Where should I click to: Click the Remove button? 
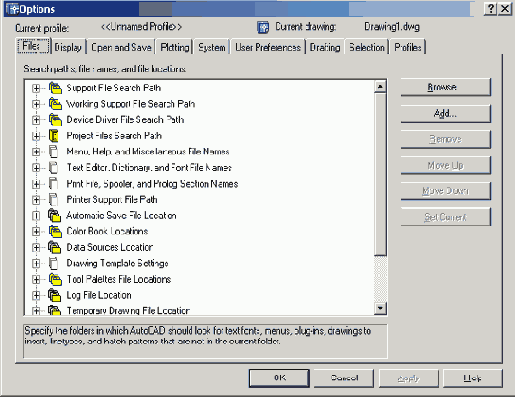[446, 139]
